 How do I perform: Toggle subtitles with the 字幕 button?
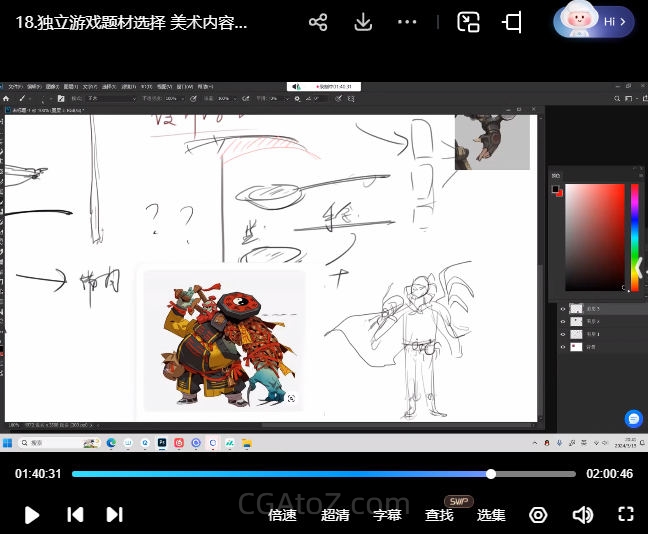387,515
